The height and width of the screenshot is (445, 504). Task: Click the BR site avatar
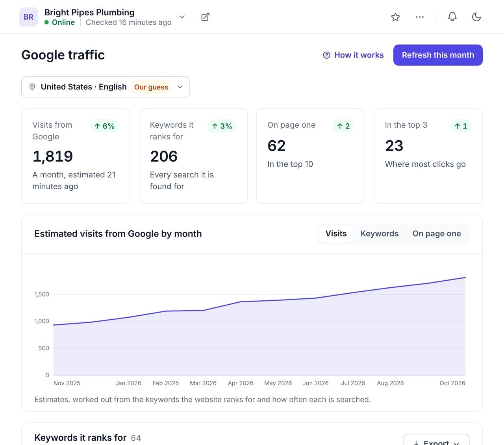coord(28,17)
